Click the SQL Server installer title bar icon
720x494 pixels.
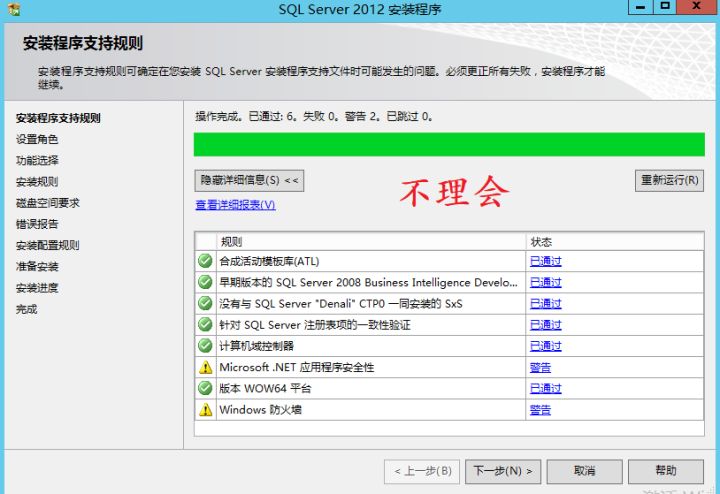click(x=14, y=9)
